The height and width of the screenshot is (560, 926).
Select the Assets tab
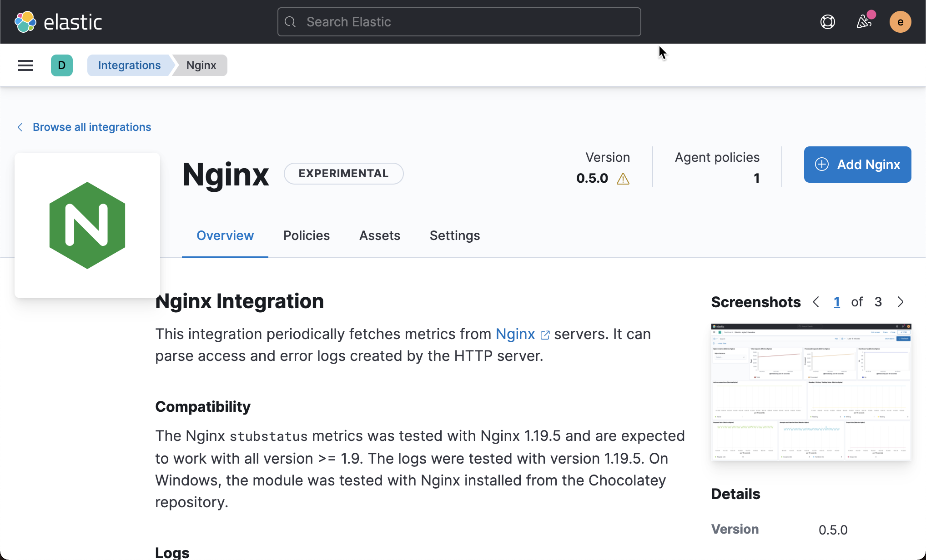pyautogui.click(x=380, y=235)
